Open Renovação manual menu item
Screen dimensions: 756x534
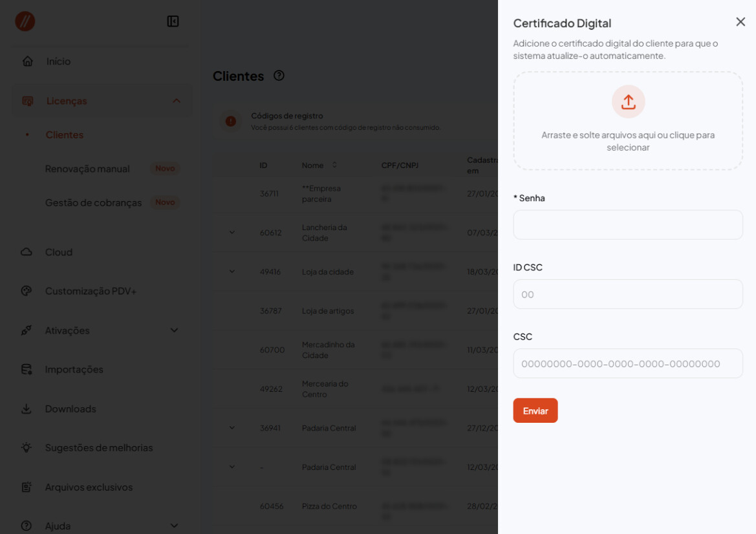(x=87, y=169)
